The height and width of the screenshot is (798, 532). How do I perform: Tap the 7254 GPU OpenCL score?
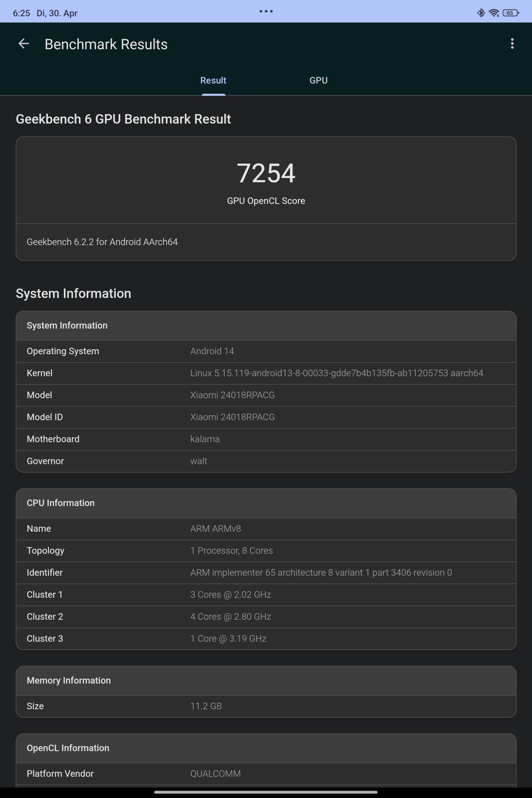[266, 173]
